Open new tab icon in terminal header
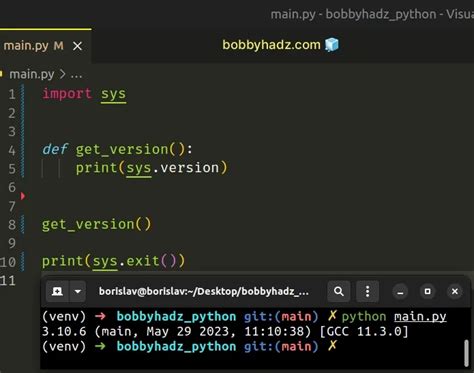This screenshot has width=474, height=373. click(x=57, y=291)
